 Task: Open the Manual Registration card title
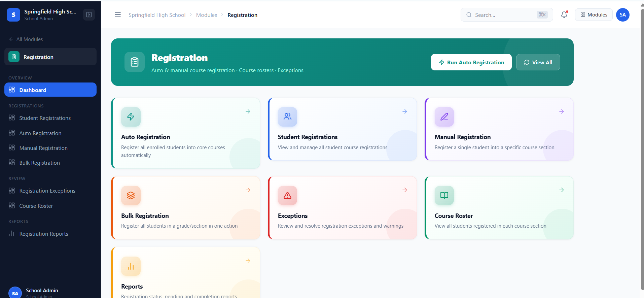point(463,137)
